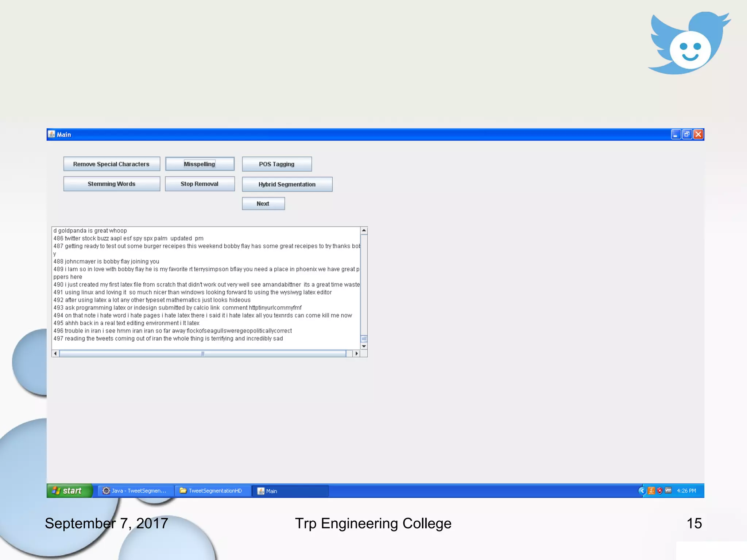Image resolution: width=747 pixels, height=560 pixels.
Task: Click the Stemming Words button
Action: [x=111, y=184]
